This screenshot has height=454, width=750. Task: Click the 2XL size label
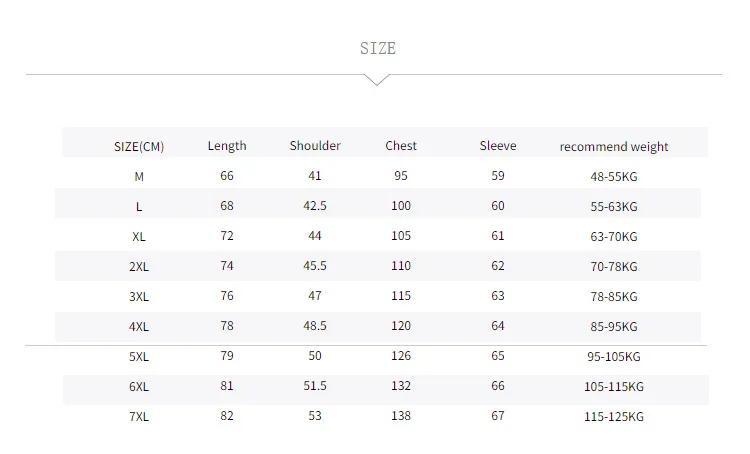coord(139,266)
